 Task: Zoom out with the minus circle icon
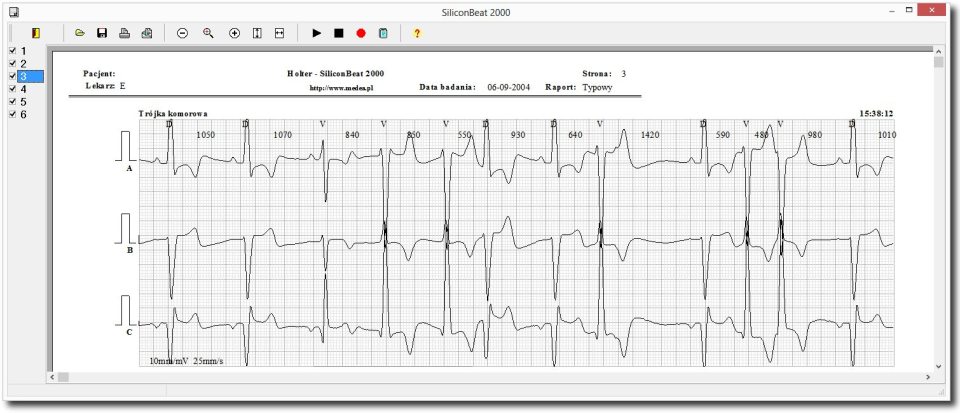coord(183,33)
